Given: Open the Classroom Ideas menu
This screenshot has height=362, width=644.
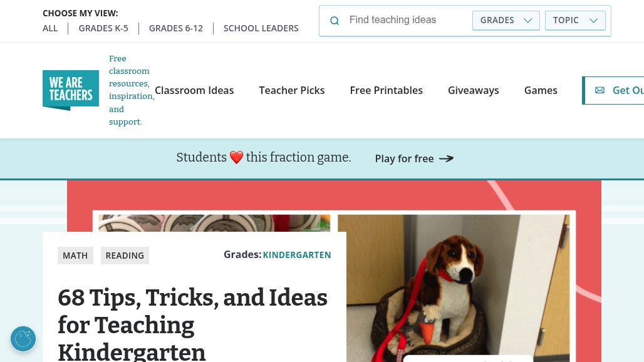Looking at the screenshot, I should coord(194,90).
